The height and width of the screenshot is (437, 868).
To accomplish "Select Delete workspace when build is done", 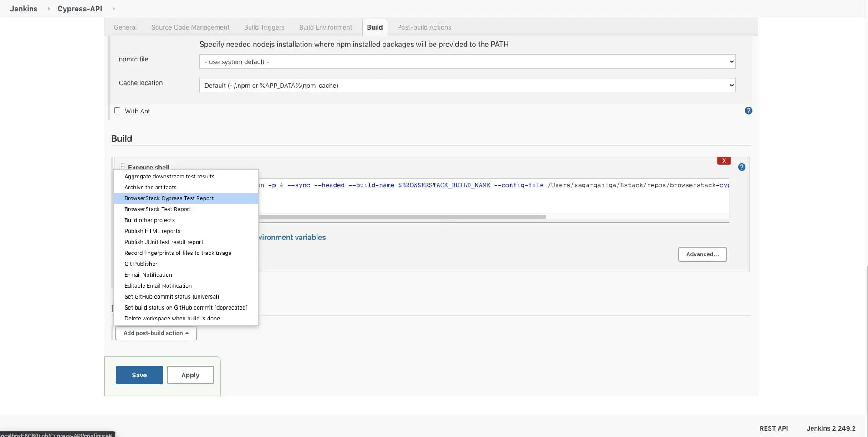I will [172, 319].
